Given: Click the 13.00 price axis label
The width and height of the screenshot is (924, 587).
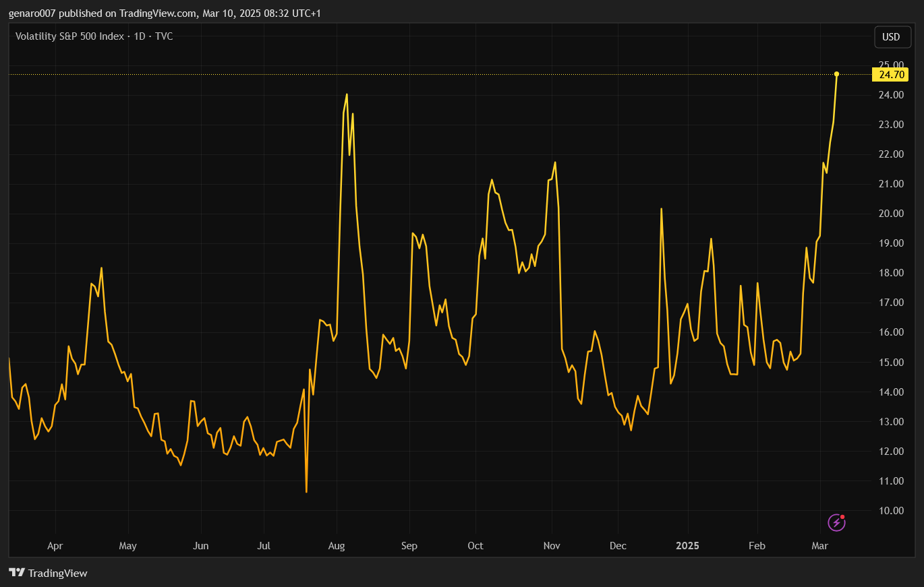Looking at the screenshot, I should [x=890, y=422].
